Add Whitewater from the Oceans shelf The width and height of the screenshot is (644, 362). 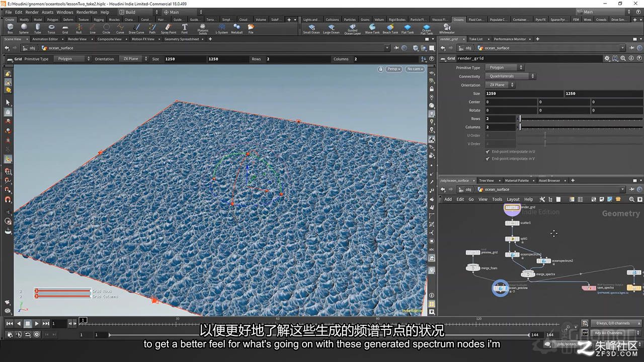pyautogui.click(x=447, y=29)
